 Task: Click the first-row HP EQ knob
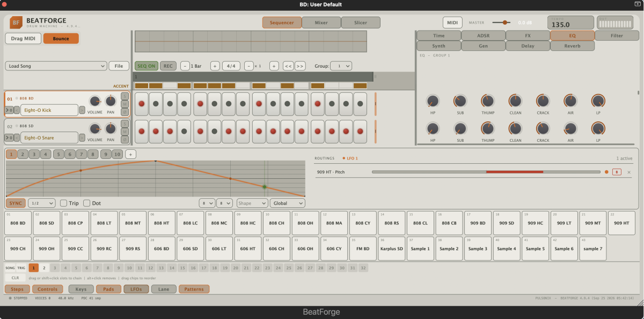click(433, 100)
